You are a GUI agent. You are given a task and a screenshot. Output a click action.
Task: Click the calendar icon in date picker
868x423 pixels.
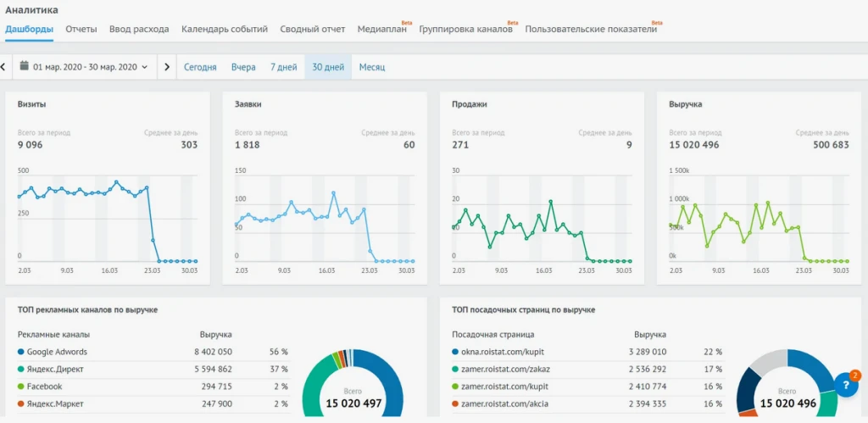click(x=25, y=66)
